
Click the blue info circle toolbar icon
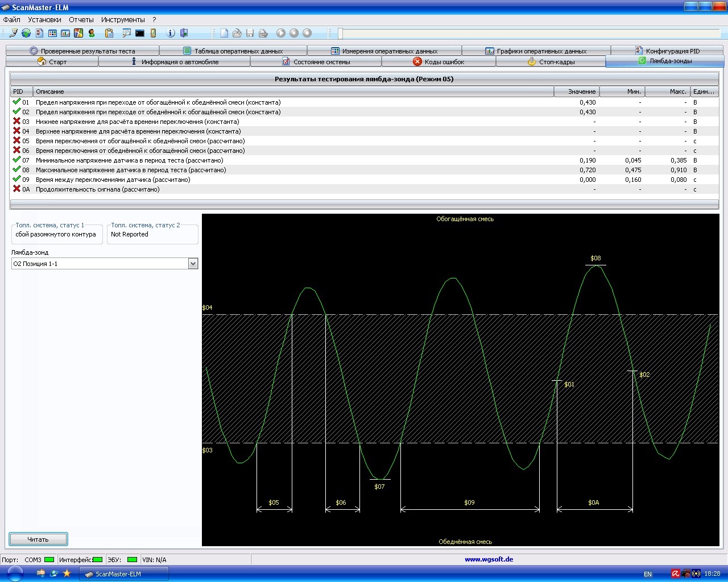pyautogui.click(x=171, y=34)
